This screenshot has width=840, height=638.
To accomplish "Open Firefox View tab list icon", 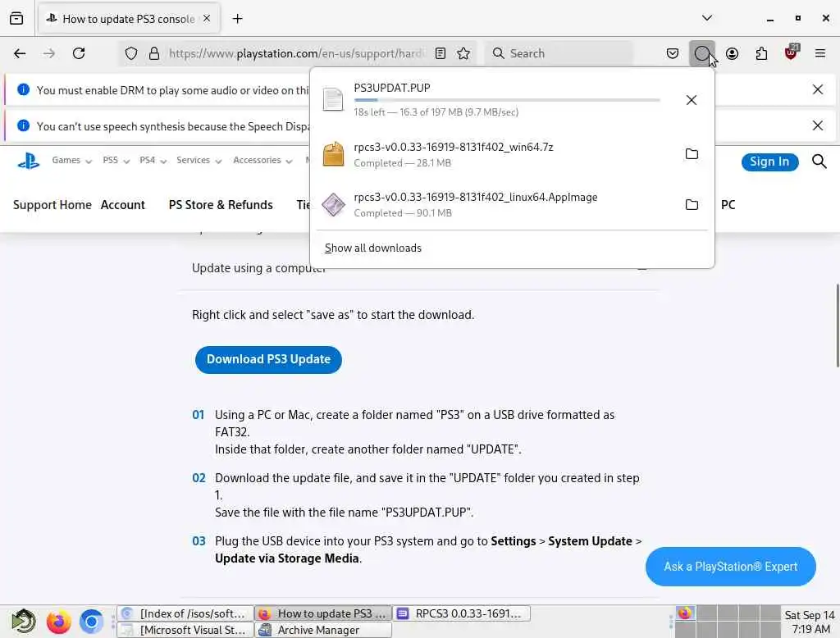I will pos(16,18).
